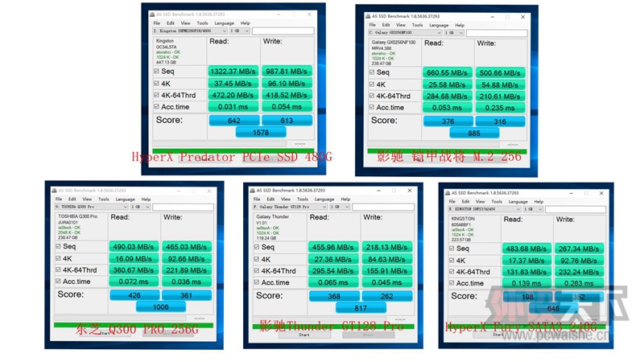Open Language menu in 223.57 GB KINGSTON window
Screen dimensions: 644x362
pyautogui.click(x=518, y=202)
